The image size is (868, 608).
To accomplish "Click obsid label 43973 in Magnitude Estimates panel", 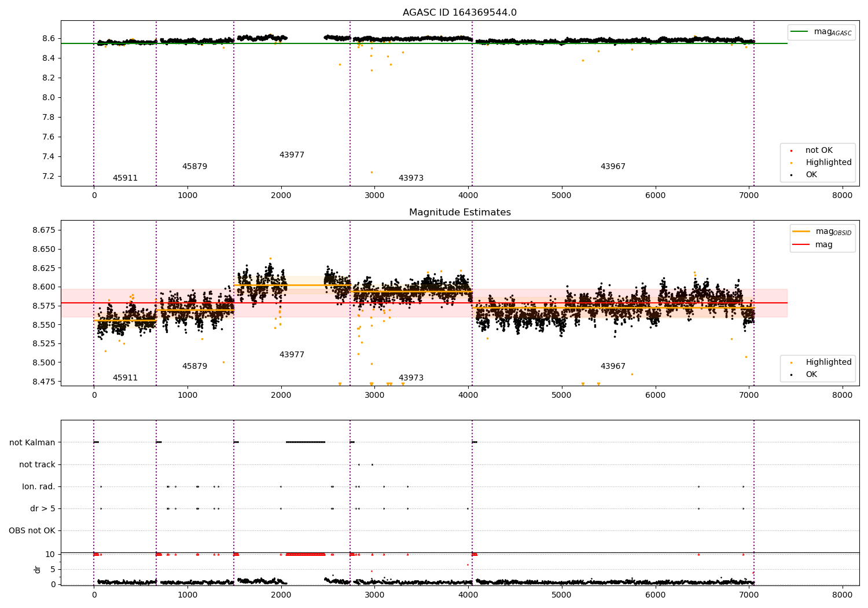I will [x=411, y=378].
